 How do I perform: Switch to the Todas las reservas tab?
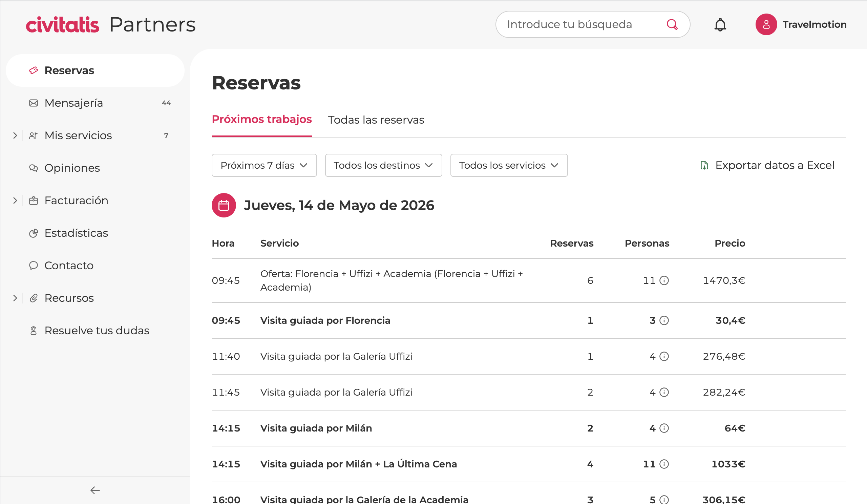pyautogui.click(x=376, y=120)
